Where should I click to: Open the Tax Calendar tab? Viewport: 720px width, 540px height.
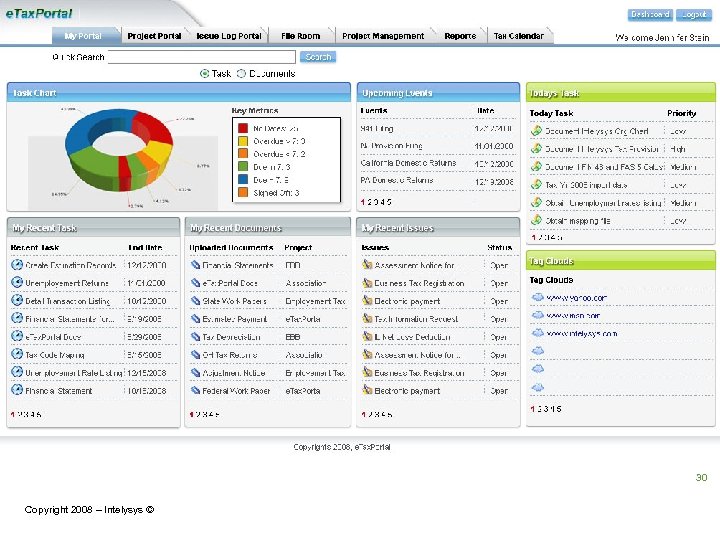tap(519, 36)
